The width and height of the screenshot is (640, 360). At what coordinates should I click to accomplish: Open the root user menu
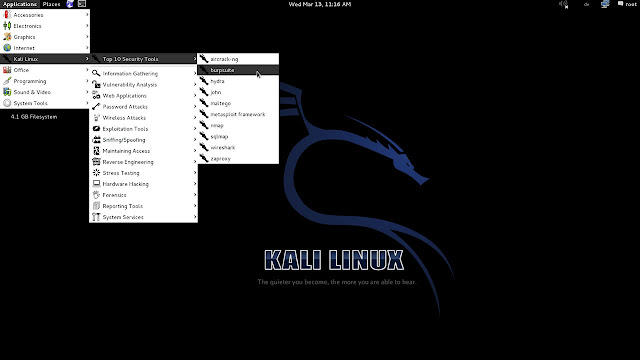pyautogui.click(x=627, y=4)
